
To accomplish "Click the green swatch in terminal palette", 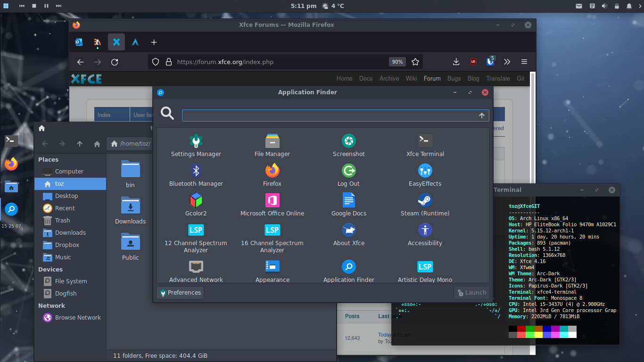I will (530, 329).
